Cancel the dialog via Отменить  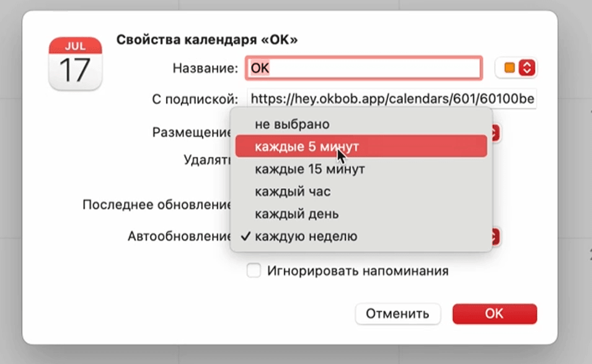[x=397, y=314]
